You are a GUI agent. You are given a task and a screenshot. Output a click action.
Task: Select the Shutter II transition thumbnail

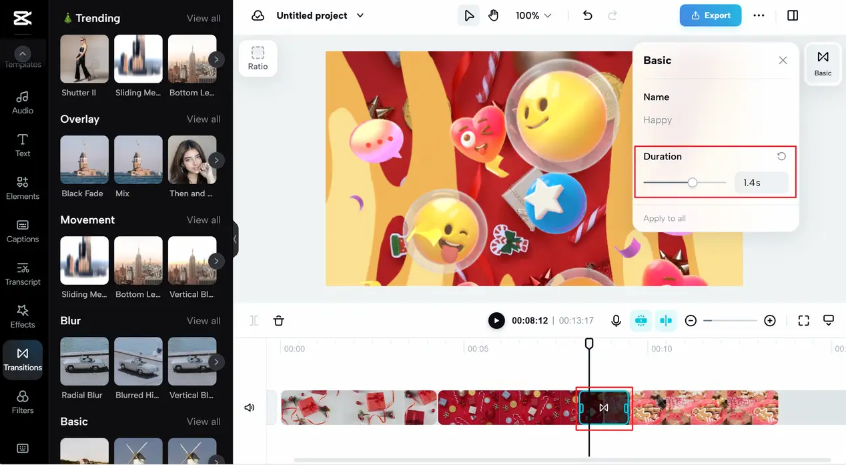click(x=84, y=59)
